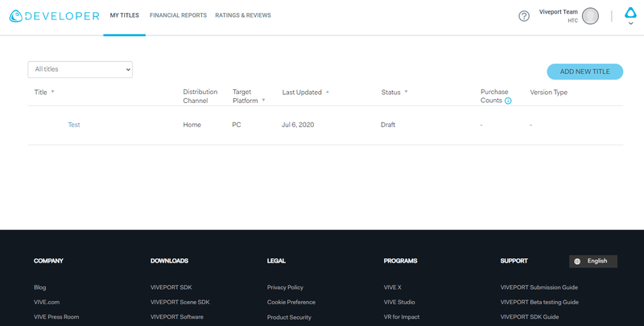Click the Version Type column header
Screen dimensions: 644x326
pyautogui.click(x=549, y=93)
